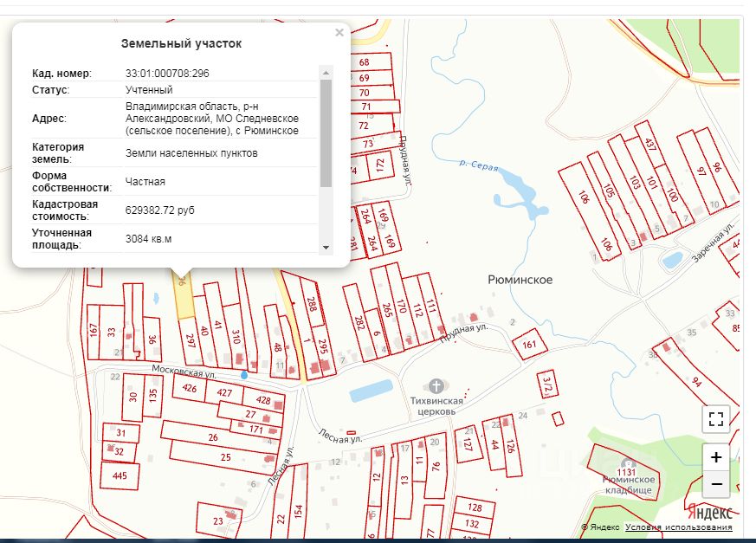Click the Заречная ул. street label
Viewport: 756px width, 543px height.
pos(713,242)
